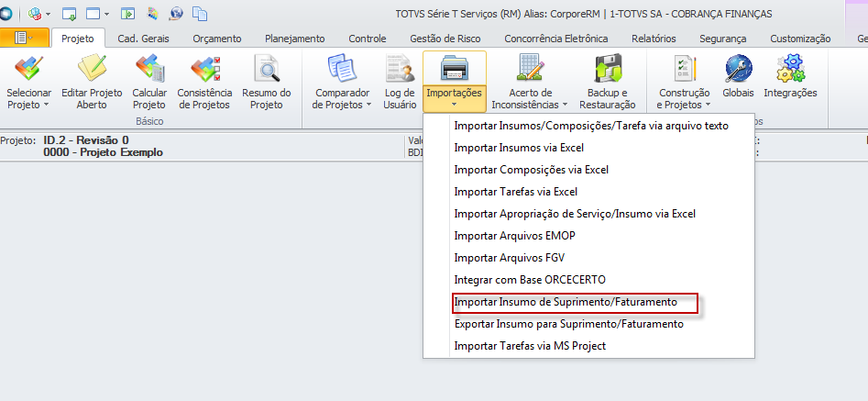Switch to the Customização tab

point(800,39)
